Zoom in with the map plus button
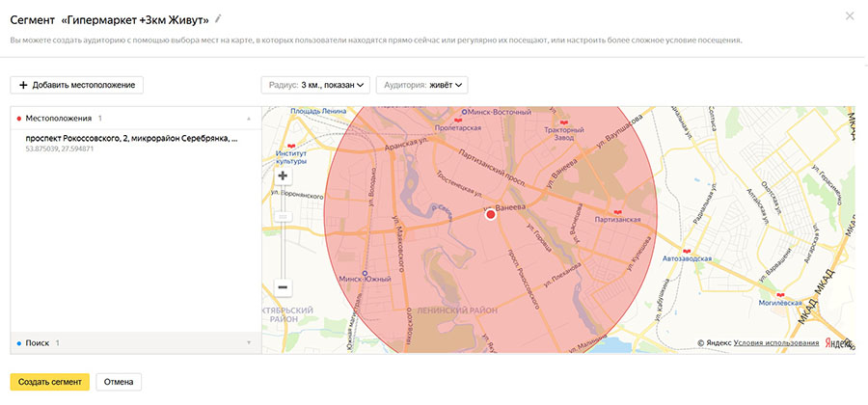Screen dimensions: 868x405 point(283,176)
